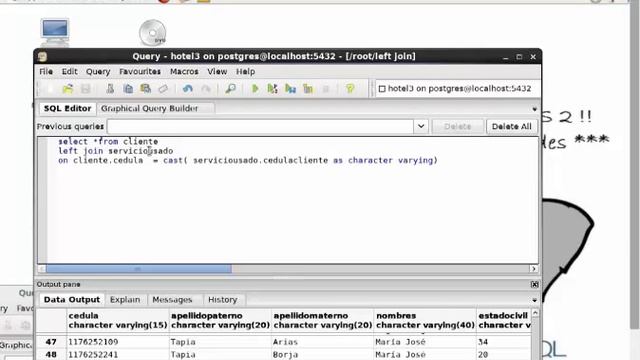Viewport: 640px width, 360px height.
Task: Expand the Previous queries dropdown
Action: point(421,127)
